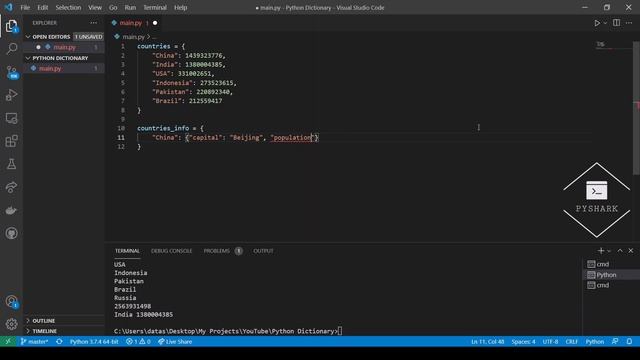This screenshot has height=360, width=640.
Task: Open the remote window status bar button
Action: pyautogui.click(x=8, y=342)
